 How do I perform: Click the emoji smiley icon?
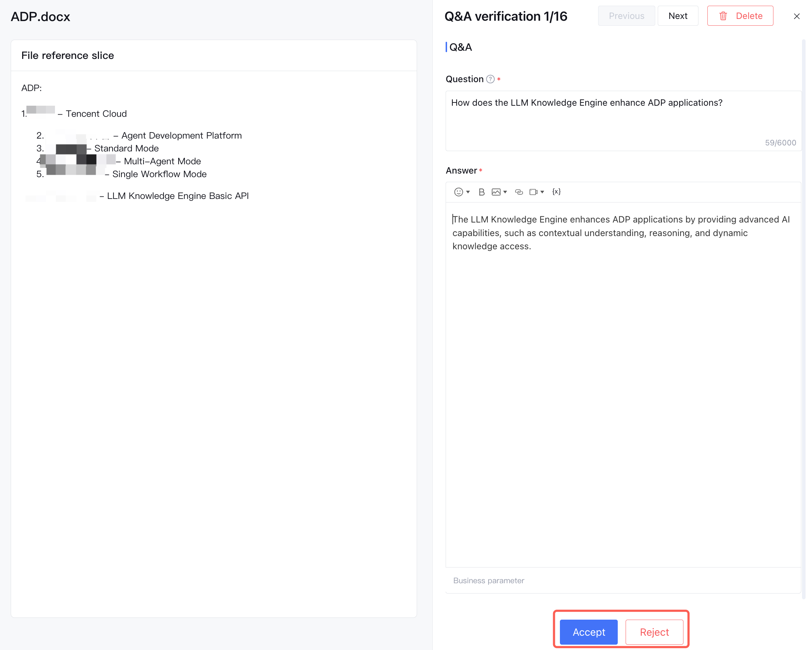coord(458,192)
